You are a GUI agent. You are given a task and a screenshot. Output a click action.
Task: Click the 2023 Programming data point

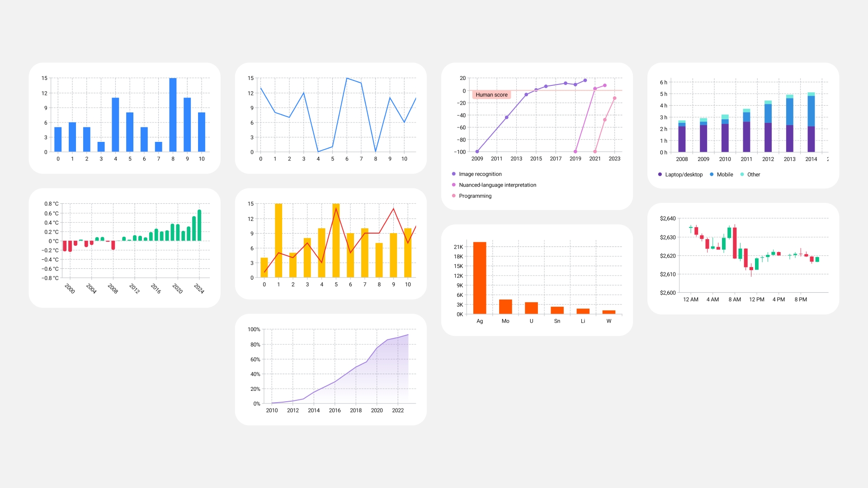[x=614, y=98]
